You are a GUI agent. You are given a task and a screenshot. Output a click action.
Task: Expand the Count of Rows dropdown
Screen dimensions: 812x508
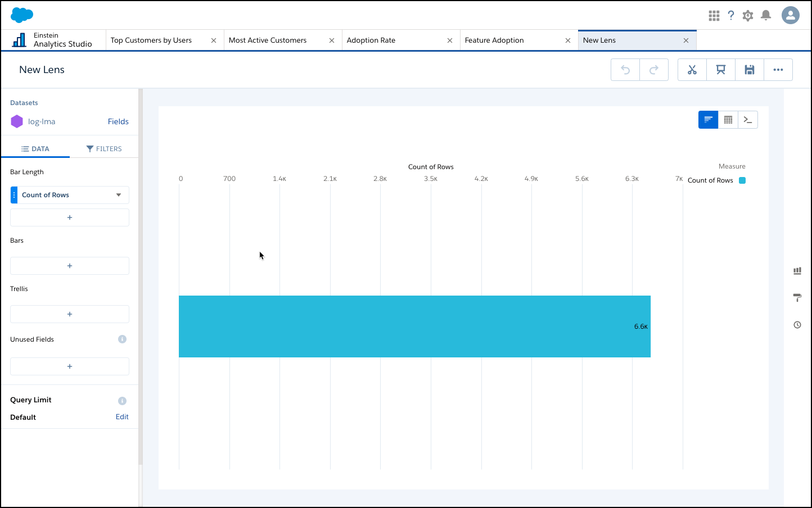[119, 195]
